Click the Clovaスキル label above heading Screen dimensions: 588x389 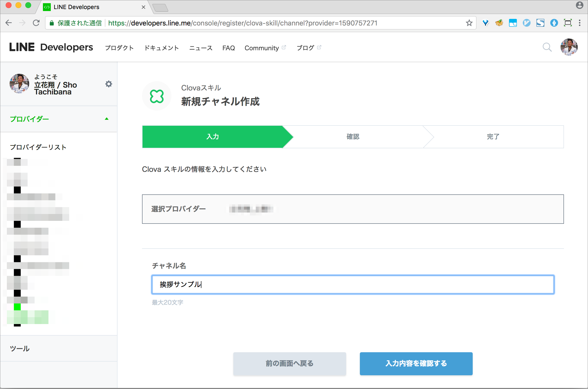(201, 88)
